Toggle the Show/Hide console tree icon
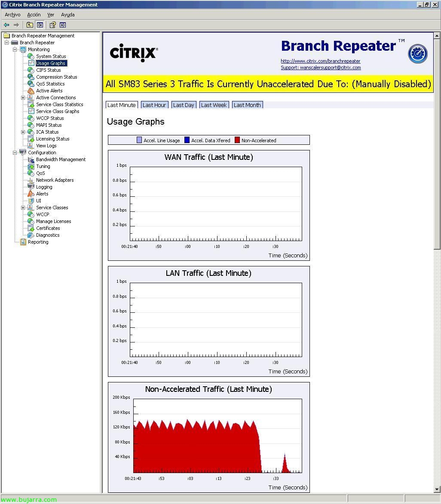 [x=40, y=25]
